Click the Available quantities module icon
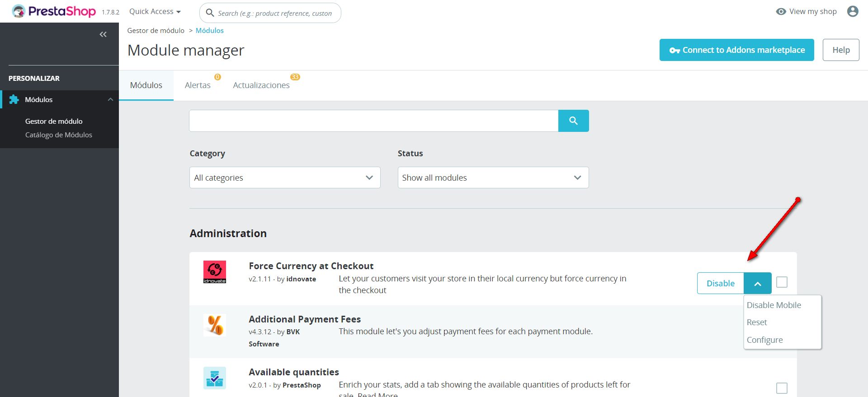 215,378
